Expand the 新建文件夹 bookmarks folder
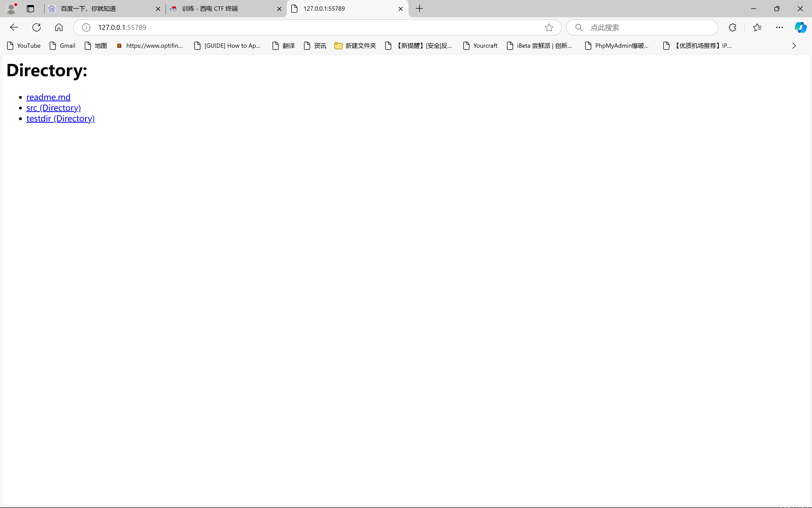Screen dimensions: 812x508 355,46
